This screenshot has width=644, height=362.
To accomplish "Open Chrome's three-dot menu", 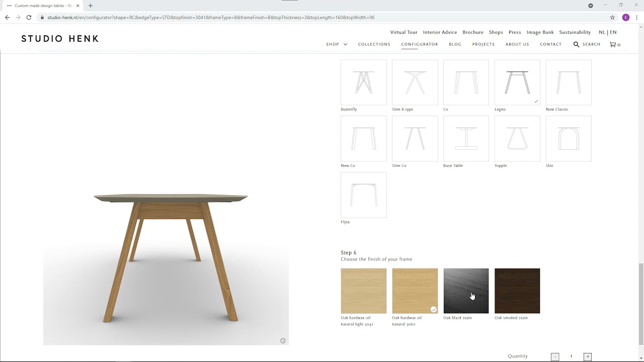I will point(636,17).
